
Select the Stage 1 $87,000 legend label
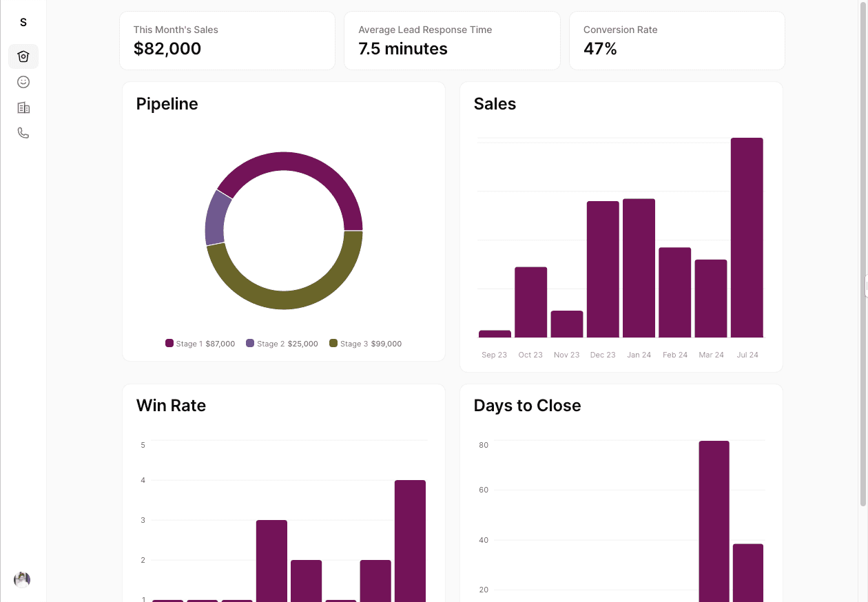(205, 344)
